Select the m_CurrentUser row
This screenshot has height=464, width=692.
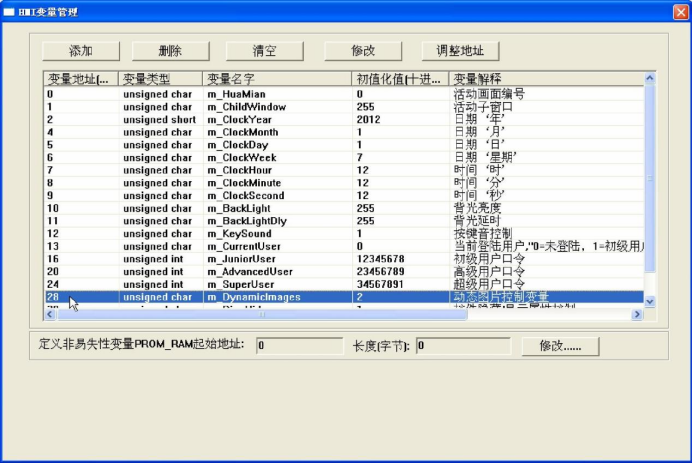coord(344,246)
